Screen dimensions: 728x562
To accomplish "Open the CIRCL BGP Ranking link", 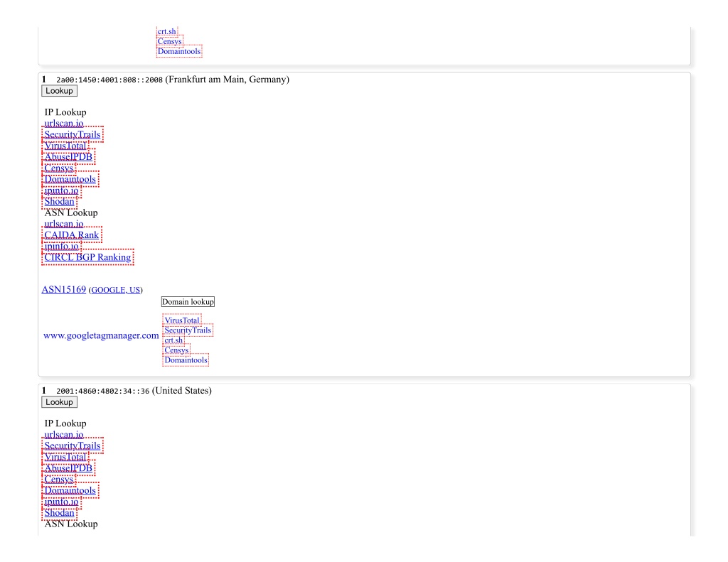I will (87, 257).
